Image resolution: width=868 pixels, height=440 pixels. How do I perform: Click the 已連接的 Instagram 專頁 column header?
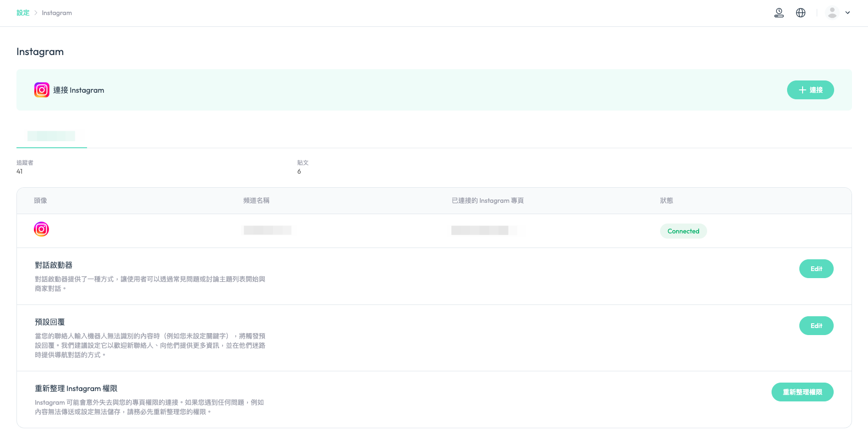pyautogui.click(x=487, y=200)
